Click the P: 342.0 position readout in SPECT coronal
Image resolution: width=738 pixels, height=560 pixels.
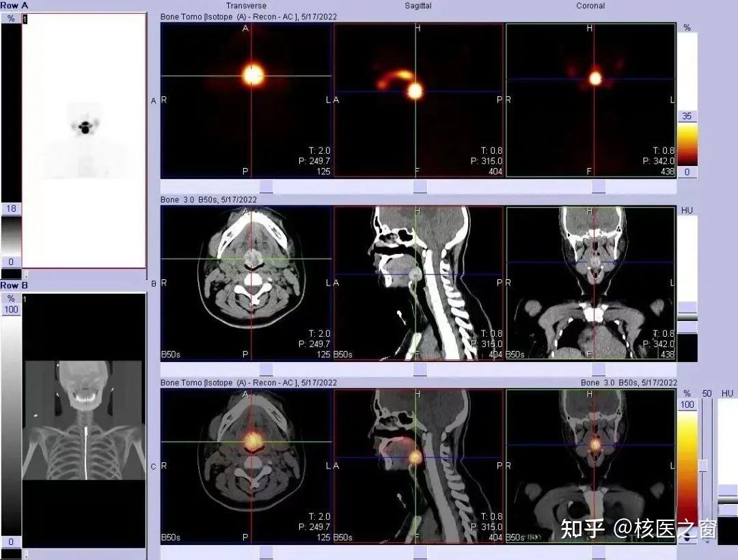[x=659, y=161]
